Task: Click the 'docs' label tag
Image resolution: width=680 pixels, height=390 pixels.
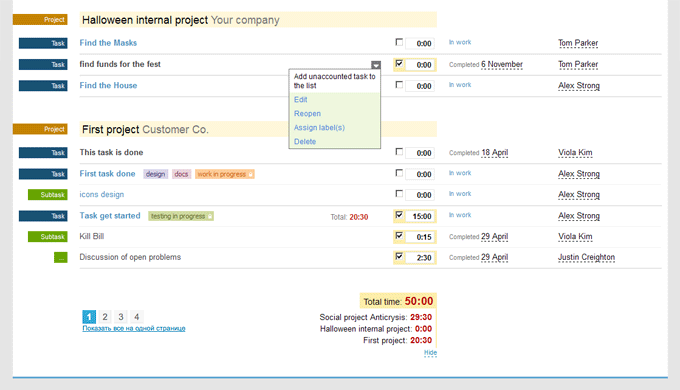Action: (x=181, y=174)
